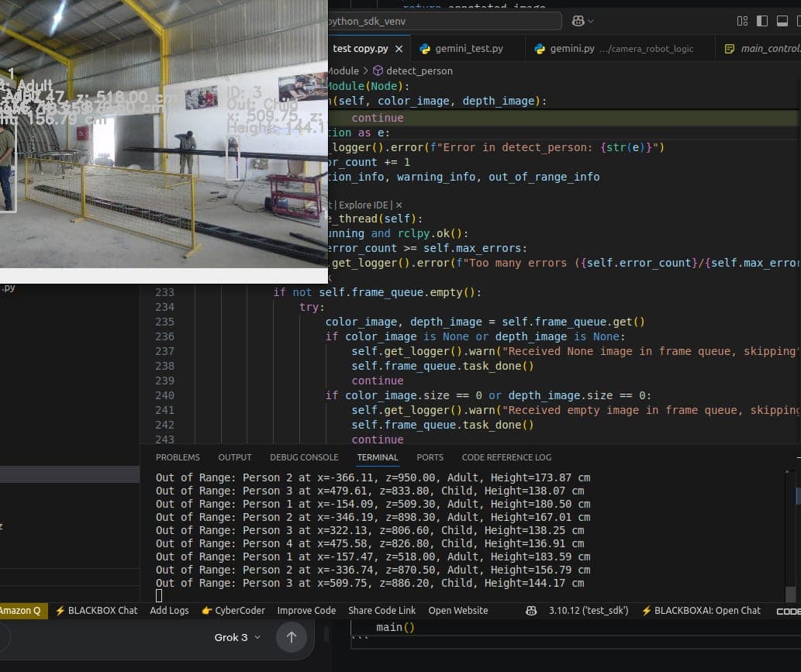801x672 pixels.
Task: Open the DEBUG CONSOLE tab
Action: point(304,457)
